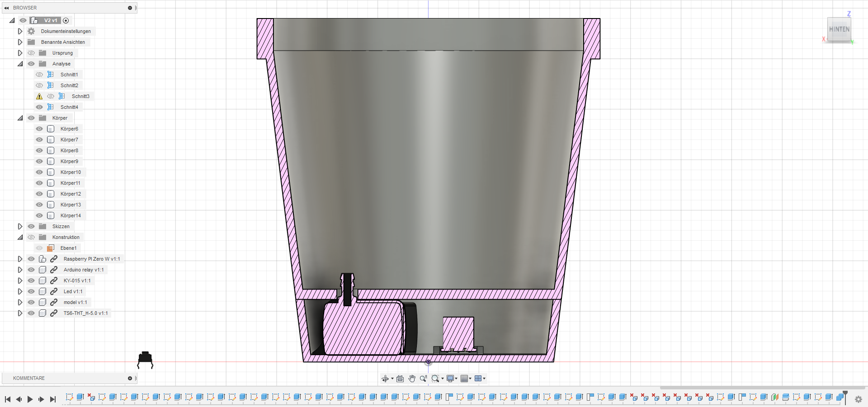Open timeline settings gear icon
Image resolution: width=868 pixels, height=407 pixels.
858,399
